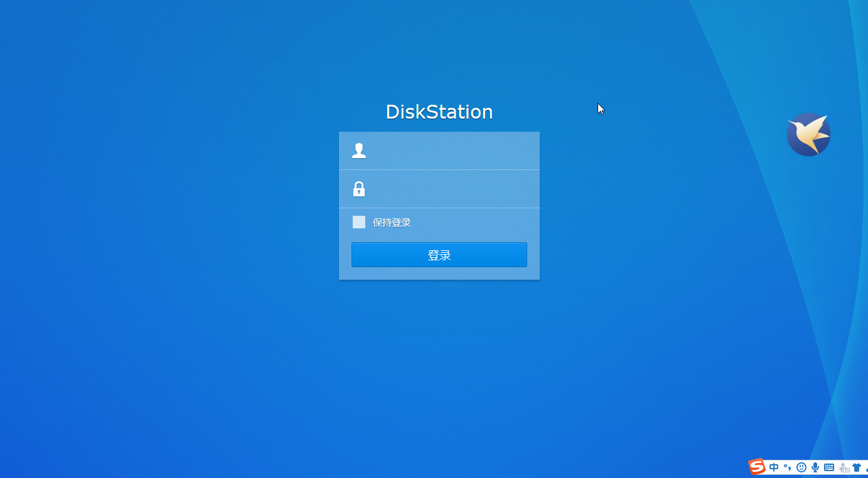Click the padlock icon beside password field
The height and width of the screenshot is (478, 868).
pyautogui.click(x=359, y=189)
